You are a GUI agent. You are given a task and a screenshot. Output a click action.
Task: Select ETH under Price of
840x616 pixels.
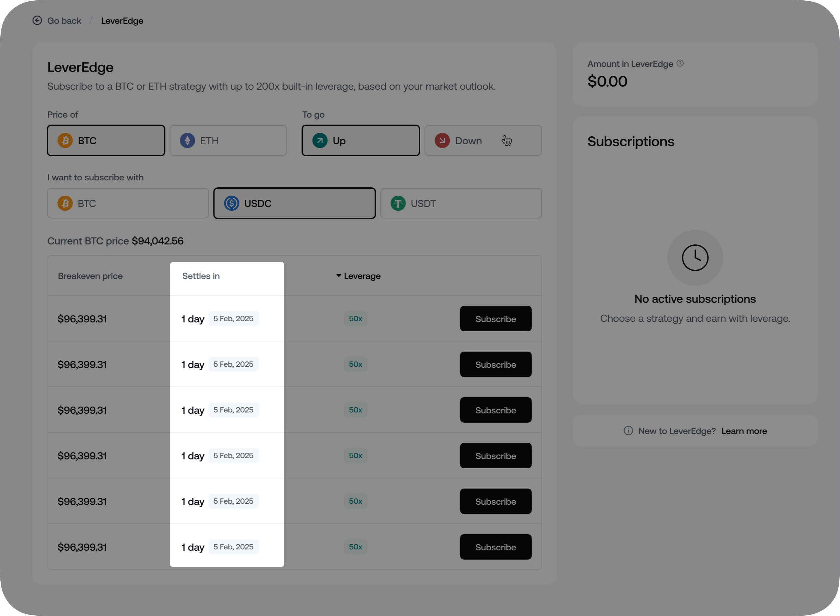[228, 140]
